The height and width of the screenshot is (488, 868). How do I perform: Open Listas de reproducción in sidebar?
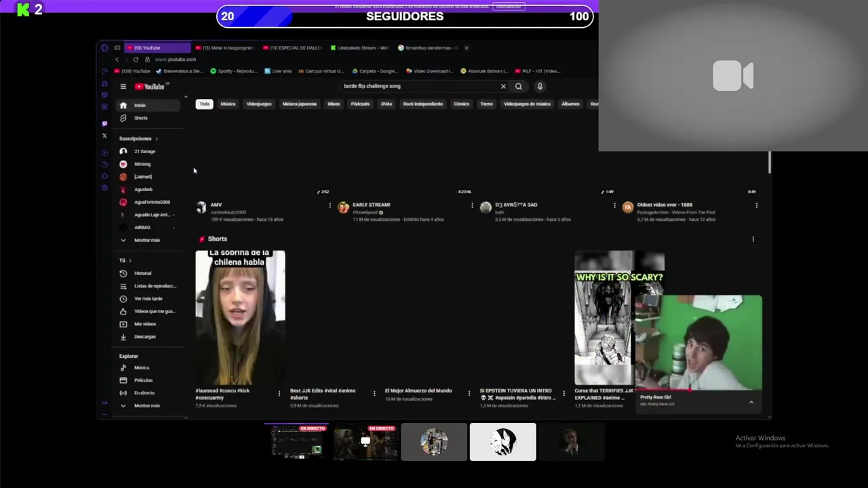[149, 286]
